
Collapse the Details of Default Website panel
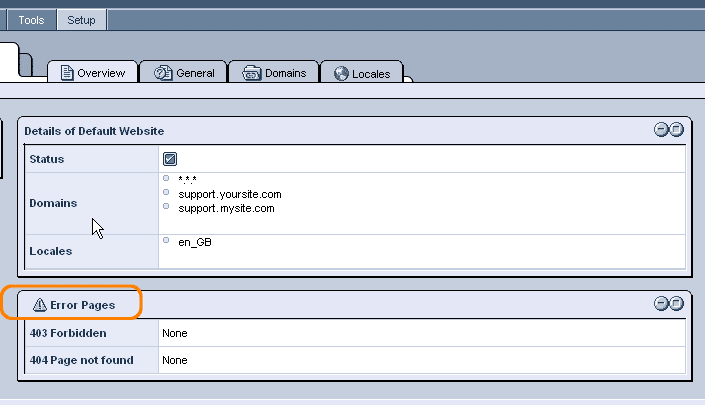pos(661,129)
